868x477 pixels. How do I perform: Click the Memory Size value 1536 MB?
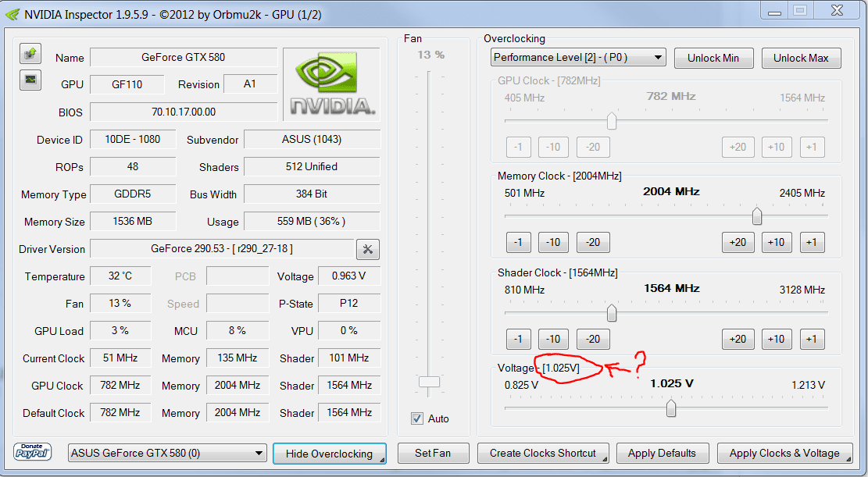coord(133,222)
